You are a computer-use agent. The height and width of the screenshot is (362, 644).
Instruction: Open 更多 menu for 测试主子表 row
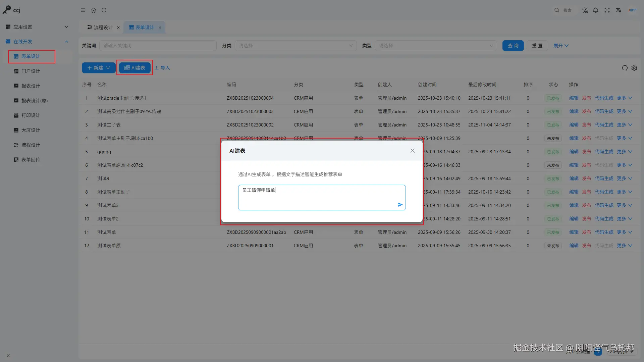point(625,125)
